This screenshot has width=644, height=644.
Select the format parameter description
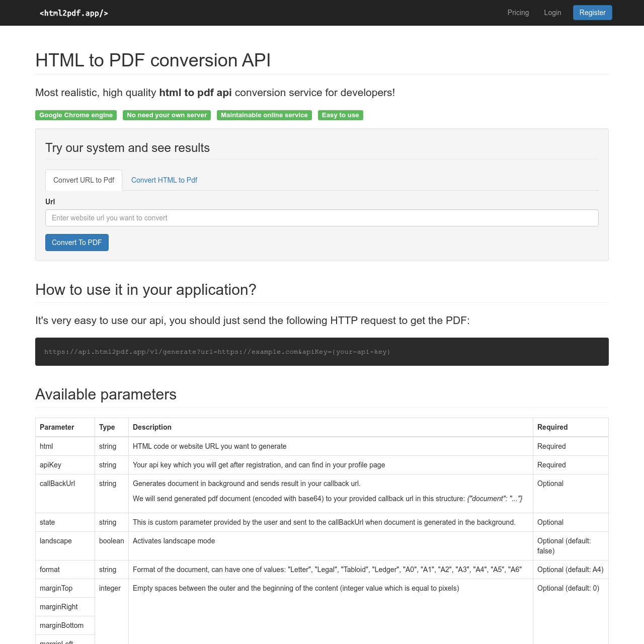327,570
